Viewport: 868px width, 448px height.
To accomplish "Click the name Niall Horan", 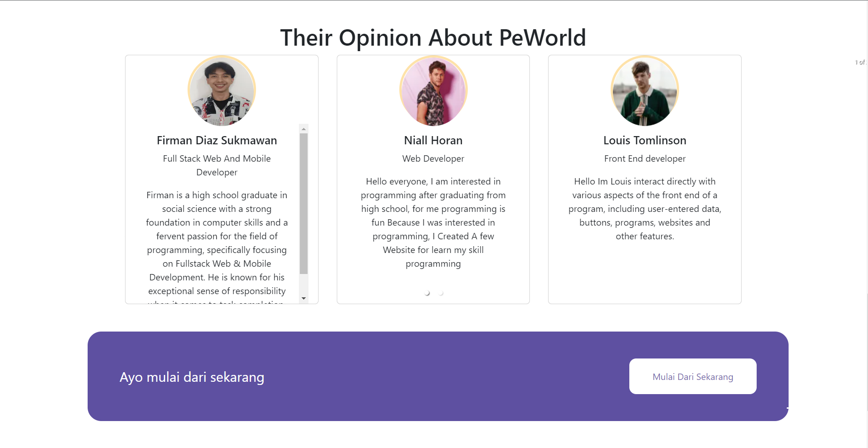I will 433,140.
